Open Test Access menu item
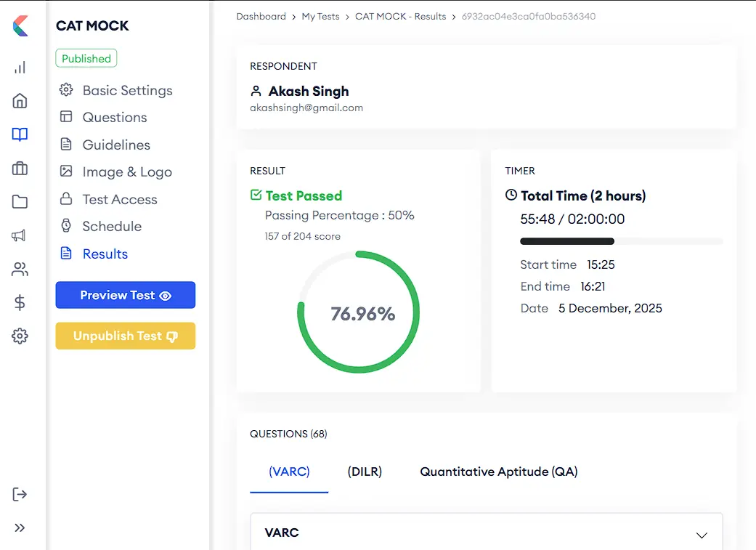 [x=119, y=199]
